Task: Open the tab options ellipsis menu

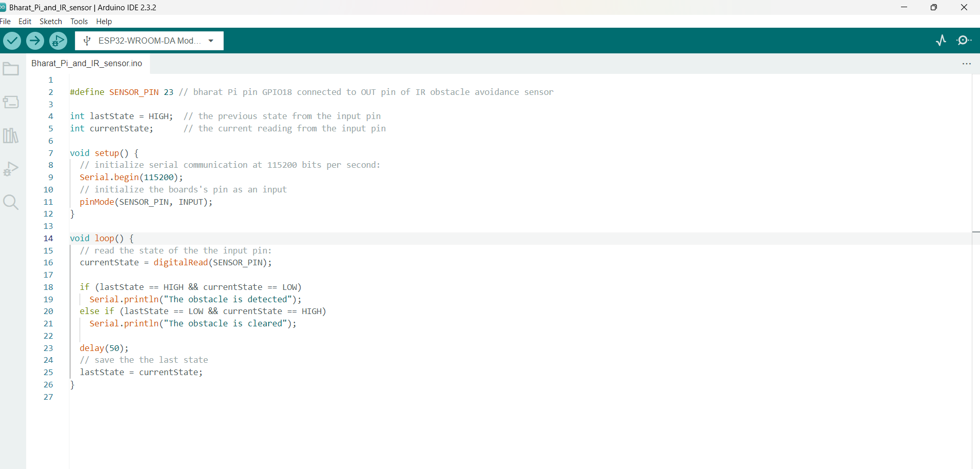Action: tap(967, 64)
